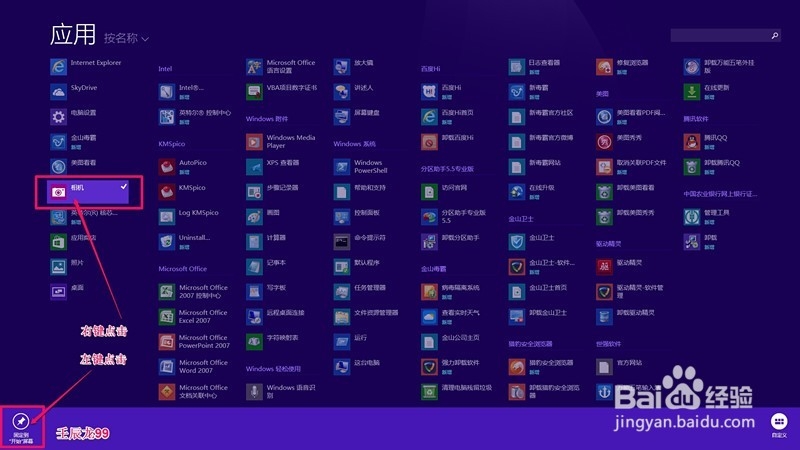This screenshot has height=450, width=800.
Task: Open the 放大镜 magnifier
Action: pos(354,66)
